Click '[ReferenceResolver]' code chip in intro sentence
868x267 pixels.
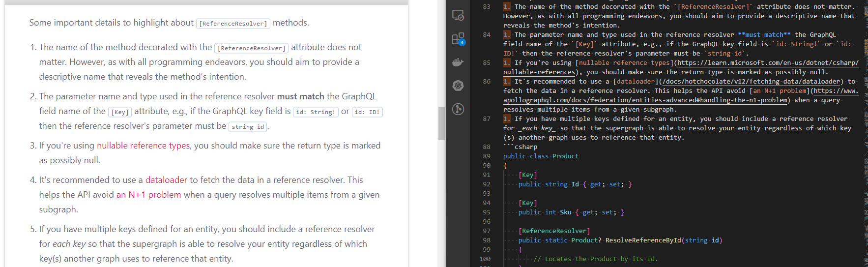233,24
